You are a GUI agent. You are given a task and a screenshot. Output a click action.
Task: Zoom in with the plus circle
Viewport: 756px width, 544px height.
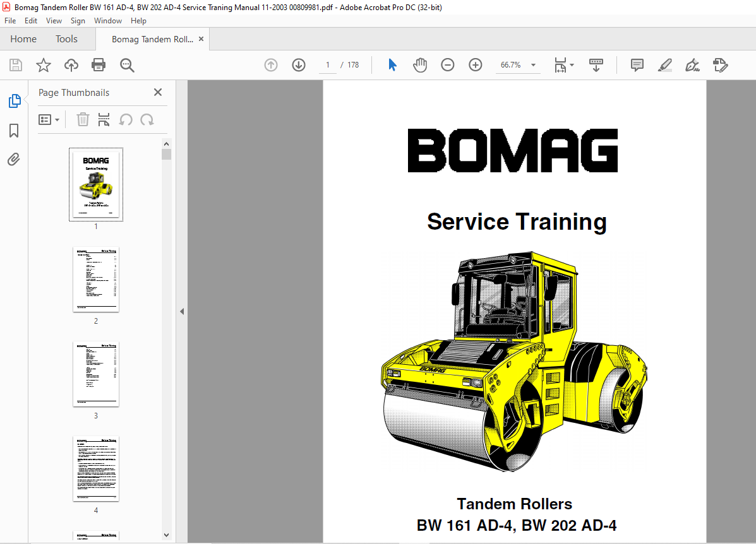coord(476,65)
